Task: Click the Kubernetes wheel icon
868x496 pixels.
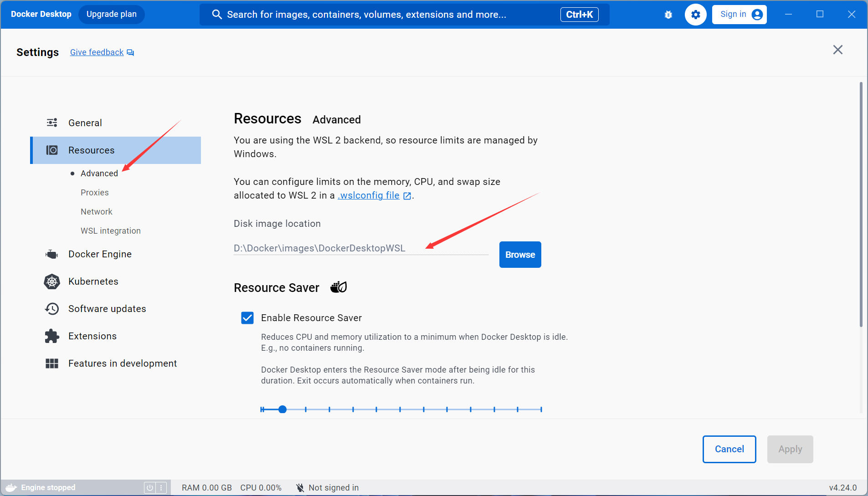Action: click(52, 281)
